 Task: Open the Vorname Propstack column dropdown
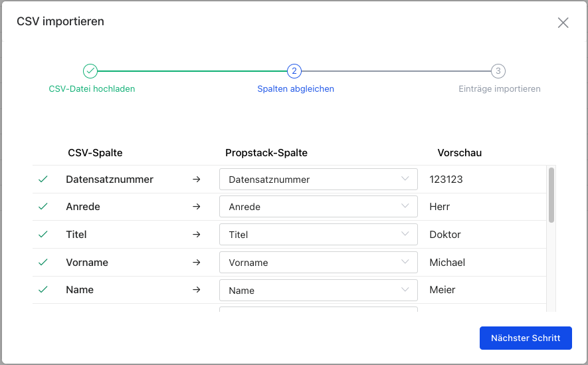(x=318, y=262)
